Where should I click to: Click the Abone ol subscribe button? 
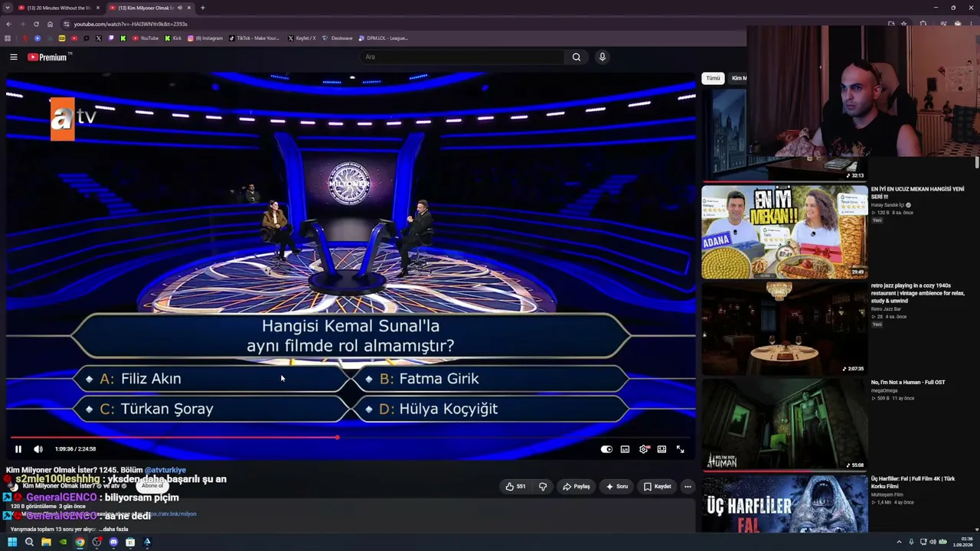point(152,486)
